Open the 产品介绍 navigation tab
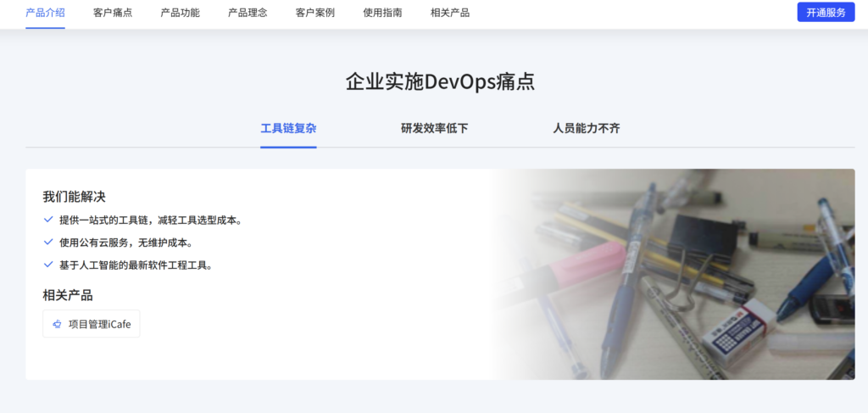 point(45,13)
